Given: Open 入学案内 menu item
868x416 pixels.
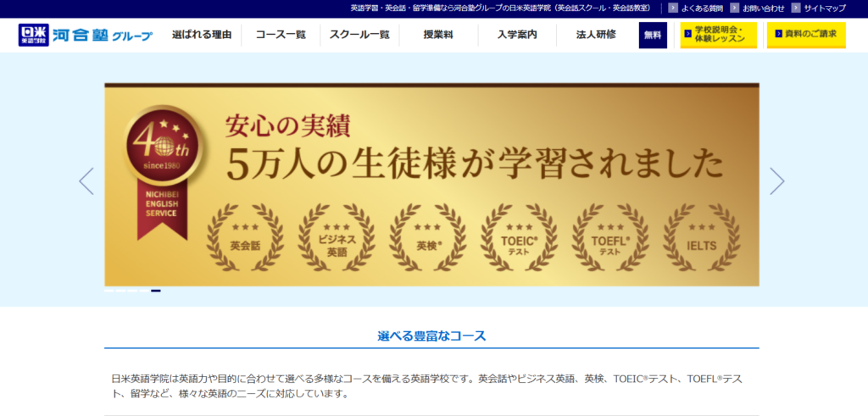Looking at the screenshot, I should [x=517, y=35].
